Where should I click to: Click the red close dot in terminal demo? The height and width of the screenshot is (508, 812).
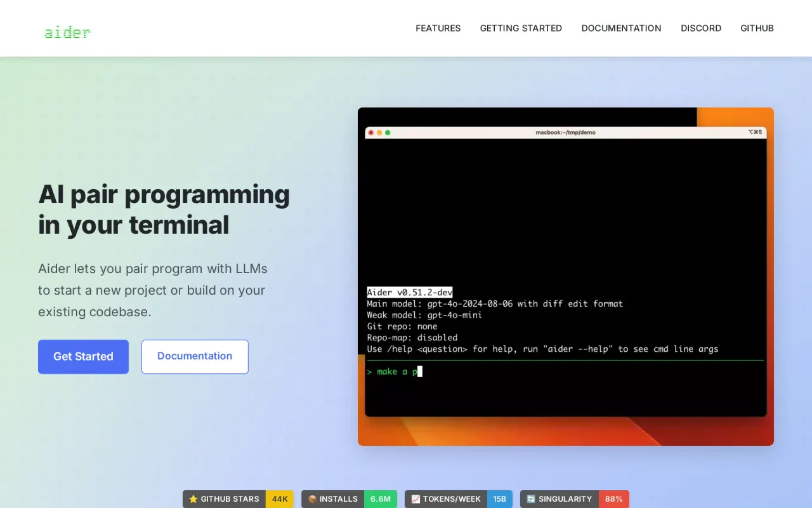click(371, 133)
